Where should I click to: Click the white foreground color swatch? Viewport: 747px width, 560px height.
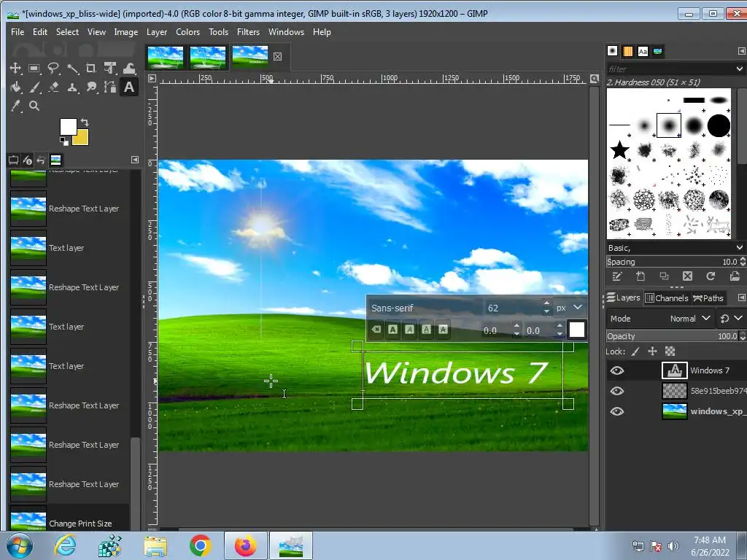pyautogui.click(x=67, y=125)
